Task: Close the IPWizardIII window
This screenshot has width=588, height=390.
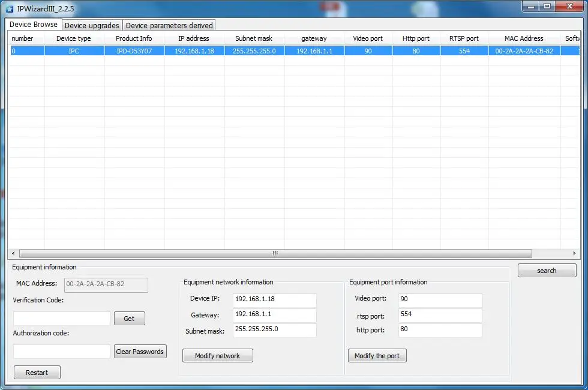Action: click(569, 7)
